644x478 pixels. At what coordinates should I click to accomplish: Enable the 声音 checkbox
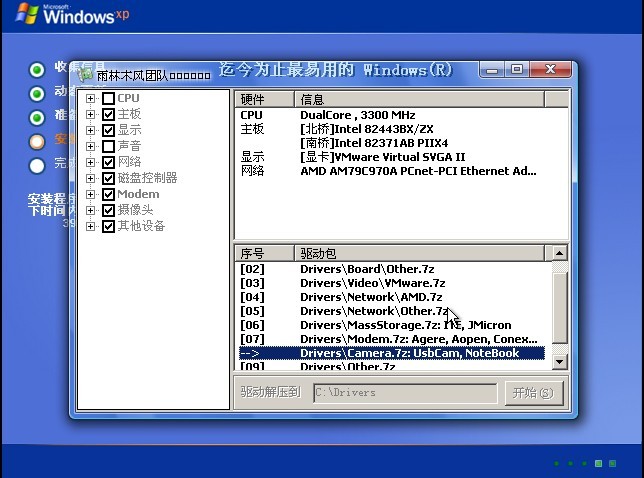tap(108, 146)
